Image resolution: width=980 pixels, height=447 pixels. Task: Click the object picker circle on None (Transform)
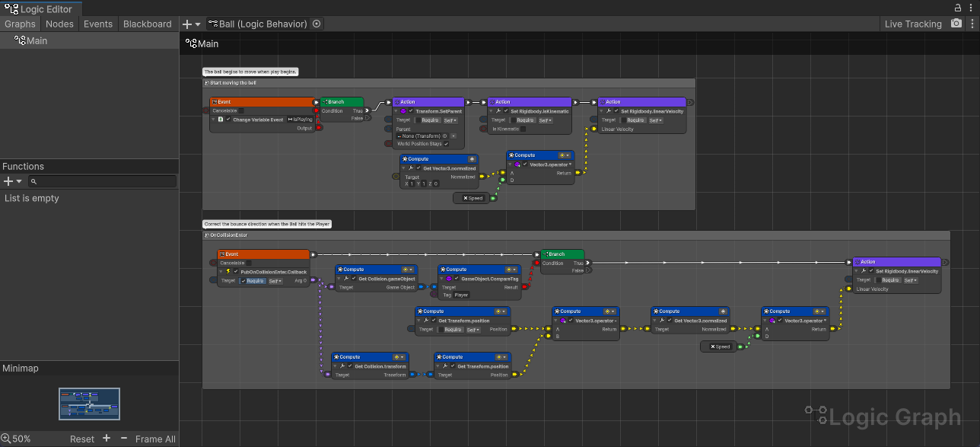pos(444,136)
